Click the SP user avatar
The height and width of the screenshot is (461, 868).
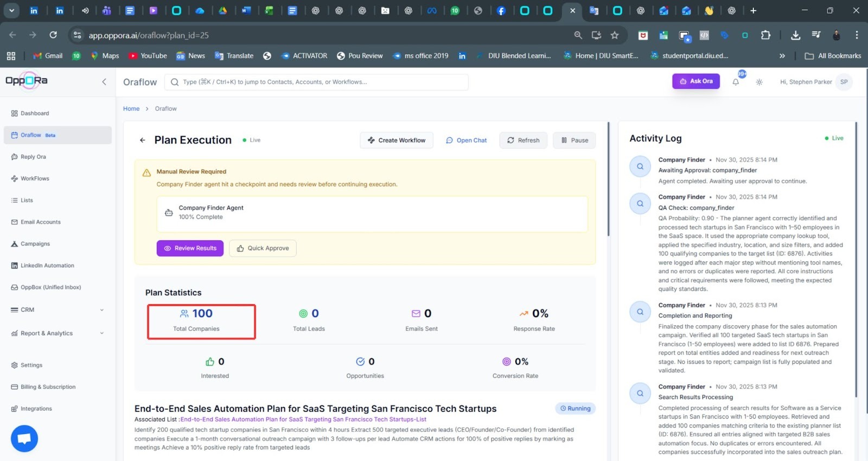(844, 82)
